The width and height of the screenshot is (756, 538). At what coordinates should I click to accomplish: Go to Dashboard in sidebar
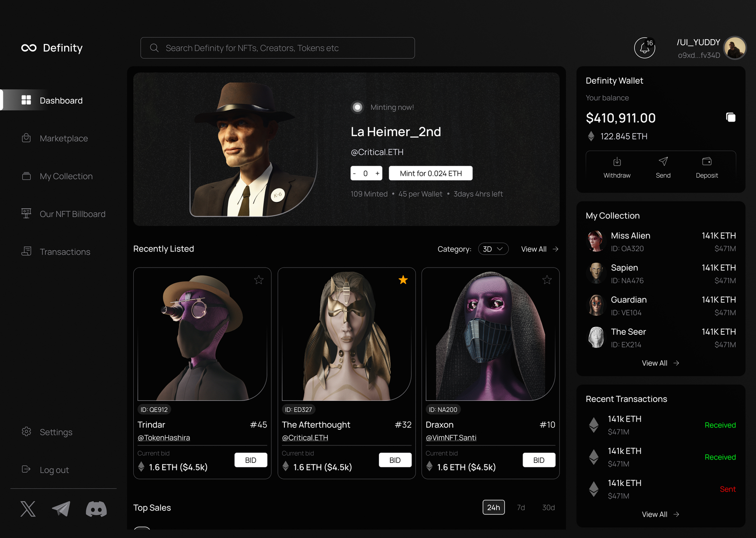click(x=52, y=100)
